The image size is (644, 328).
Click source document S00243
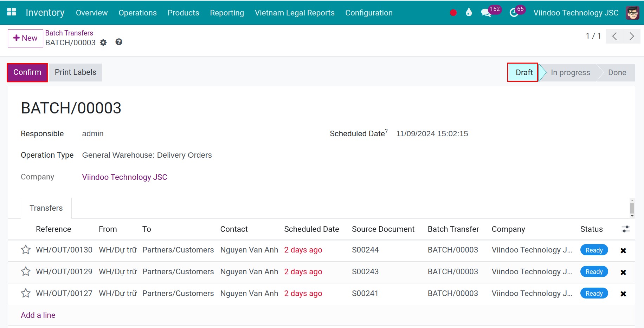tap(365, 271)
